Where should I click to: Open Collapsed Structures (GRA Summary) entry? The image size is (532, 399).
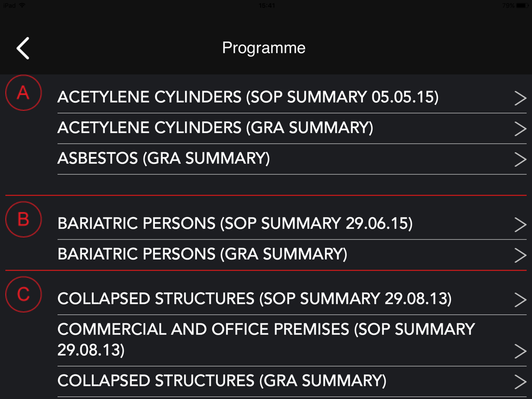[292, 381]
